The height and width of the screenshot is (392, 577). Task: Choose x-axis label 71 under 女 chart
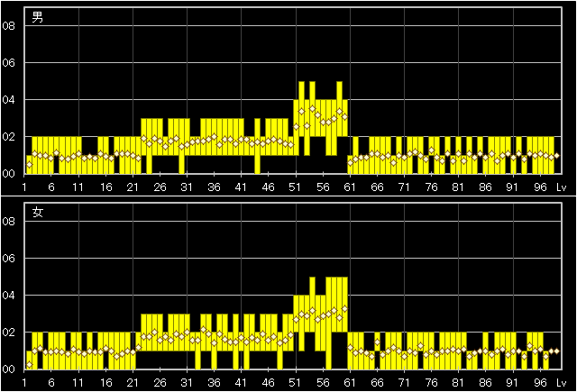(x=404, y=383)
